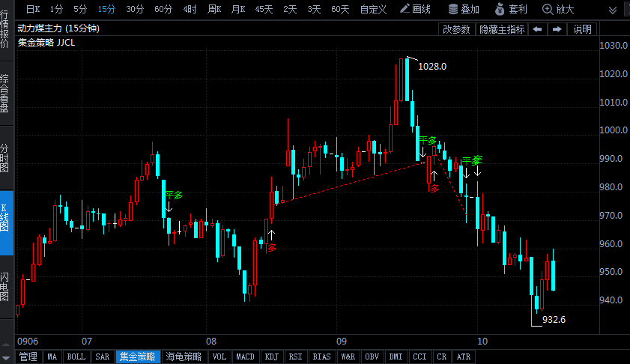This screenshot has width=630, height=364.
Task: Select the MA indicator
Action: click(x=52, y=357)
